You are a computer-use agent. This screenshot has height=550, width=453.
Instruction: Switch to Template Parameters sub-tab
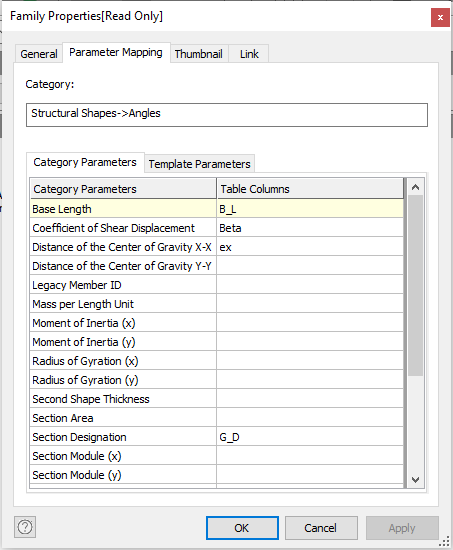tap(199, 164)
